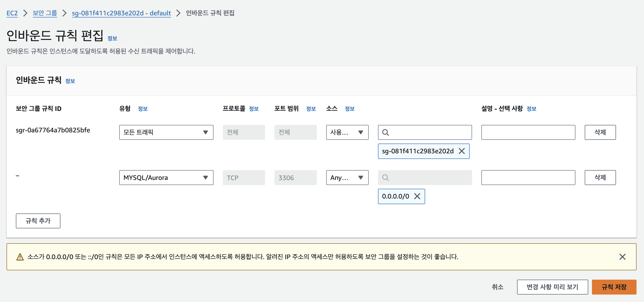Remove the sg-081f411c2983e202d source tag
Viewport: 644px width, 302px height.
[462, 151]
